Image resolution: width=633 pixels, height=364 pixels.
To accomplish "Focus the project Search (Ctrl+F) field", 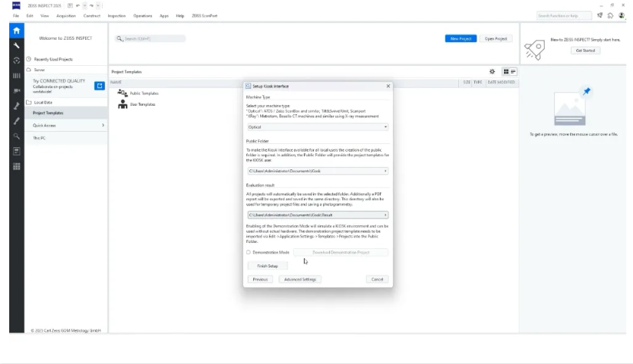I will [x=150, y=38].
